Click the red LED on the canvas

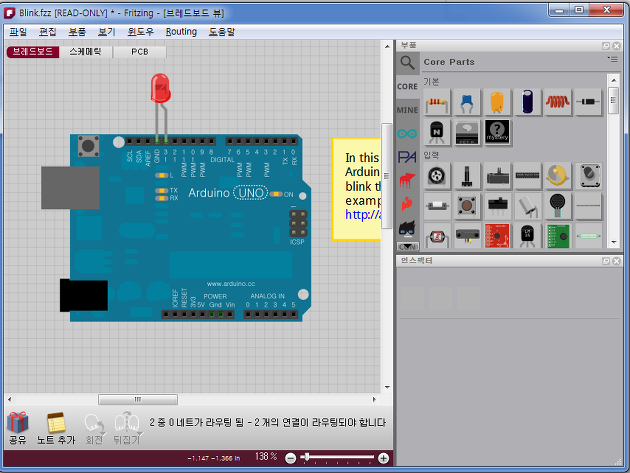pyautogui.click(x=160, y=88)
